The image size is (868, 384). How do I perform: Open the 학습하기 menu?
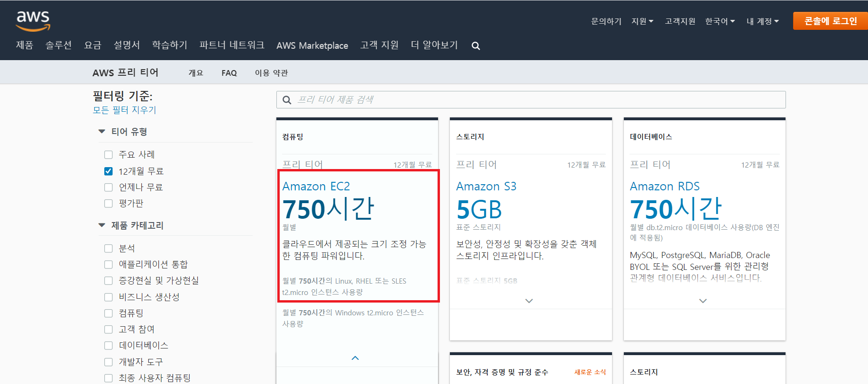170,45
